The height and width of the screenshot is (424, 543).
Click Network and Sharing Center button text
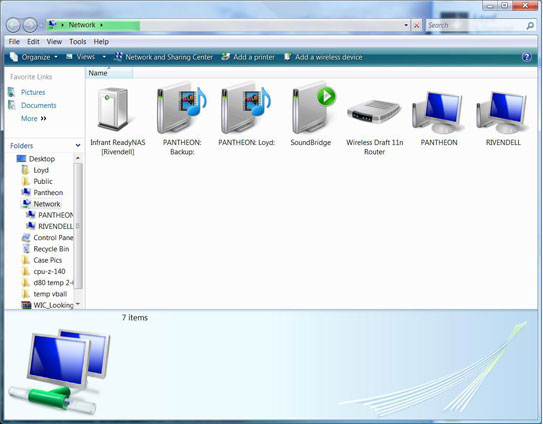click(x=169, y=57)
